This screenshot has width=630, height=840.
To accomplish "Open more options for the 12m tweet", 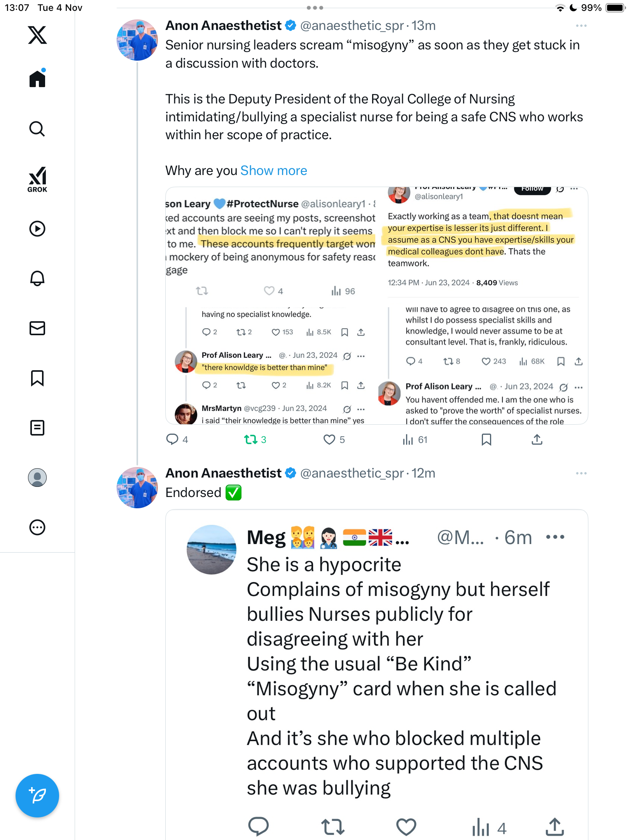I will click(x=581, y=473).
